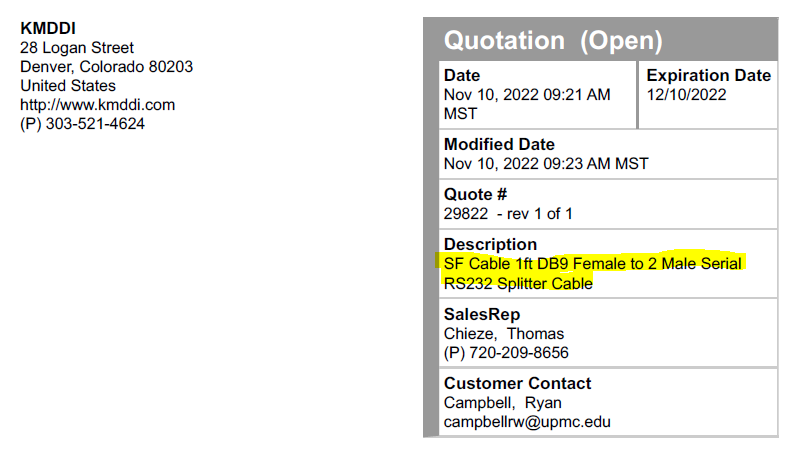Click the Description field label
803x454 pixels.
click(490, 244)
